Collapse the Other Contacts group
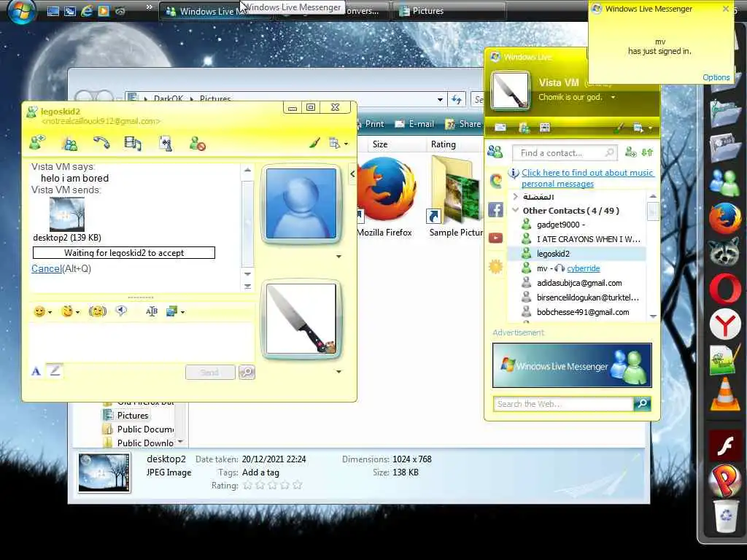The height and width of the screenshot is (560, 747). click(x=516, y=210)
